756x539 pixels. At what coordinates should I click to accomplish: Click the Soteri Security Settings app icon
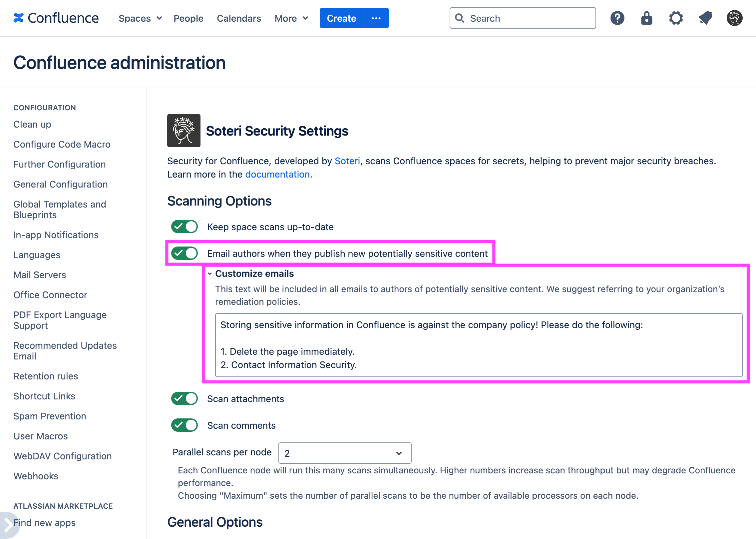(184, 130)
